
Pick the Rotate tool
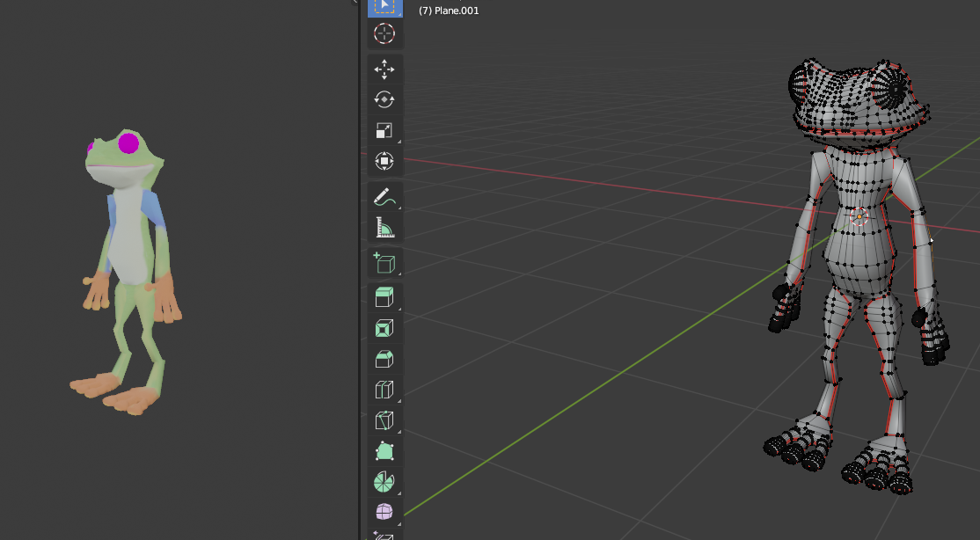coord(384,99)
